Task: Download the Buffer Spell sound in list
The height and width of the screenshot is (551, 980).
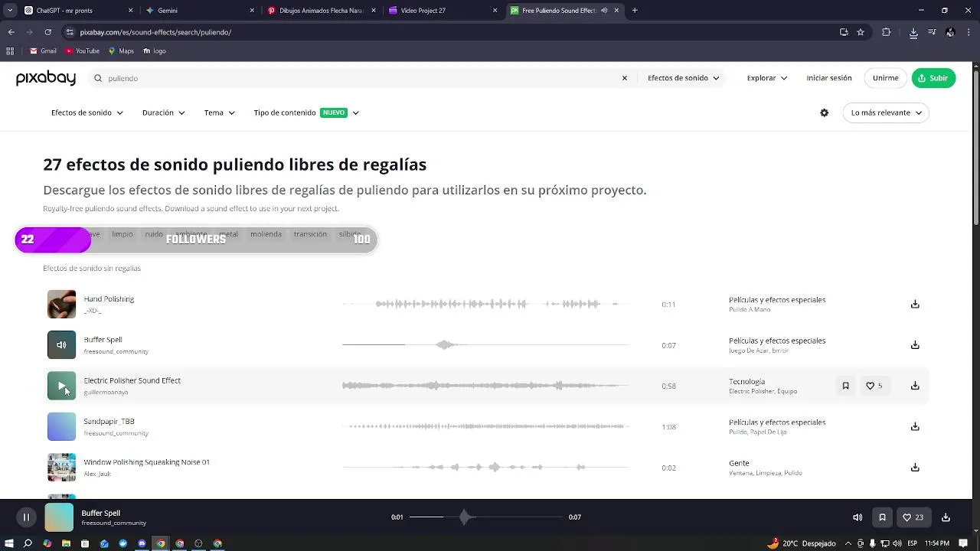Action: tap(915, 345)
